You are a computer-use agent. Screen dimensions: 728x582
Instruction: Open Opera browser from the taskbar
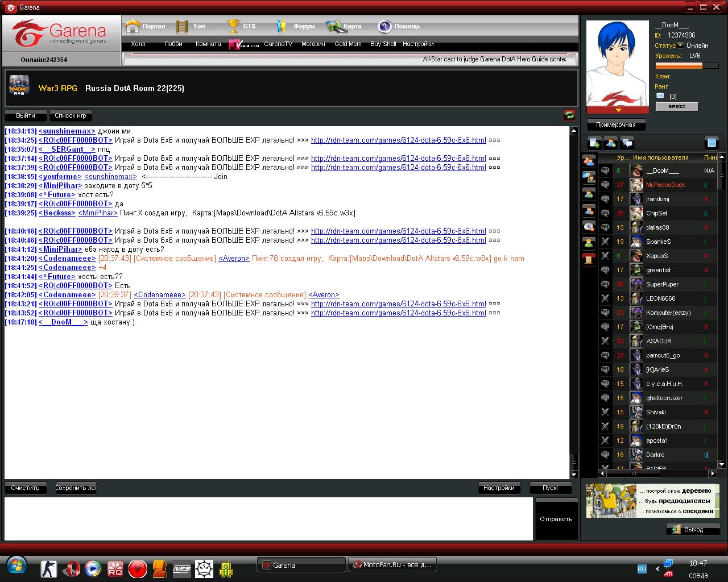(71, 568)
